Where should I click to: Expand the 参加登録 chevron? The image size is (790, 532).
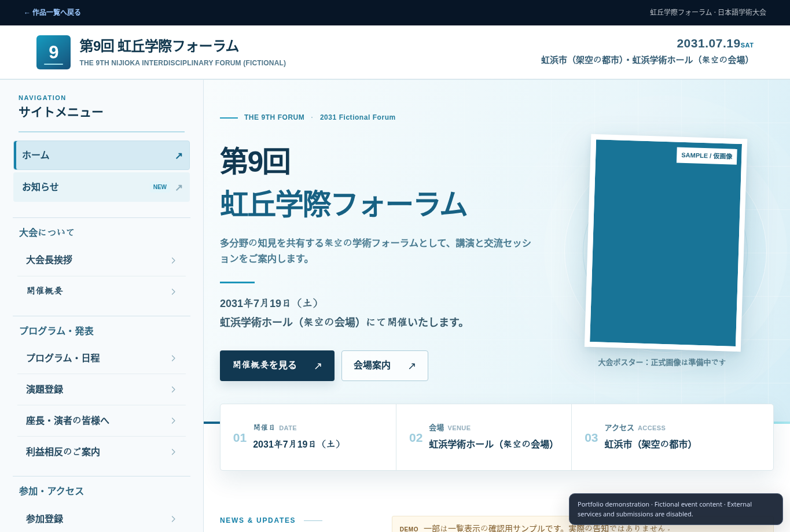(x=173, y=519)
